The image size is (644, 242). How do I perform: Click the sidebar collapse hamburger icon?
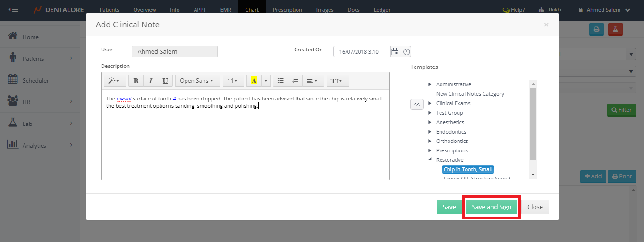(x=14, y=10)
